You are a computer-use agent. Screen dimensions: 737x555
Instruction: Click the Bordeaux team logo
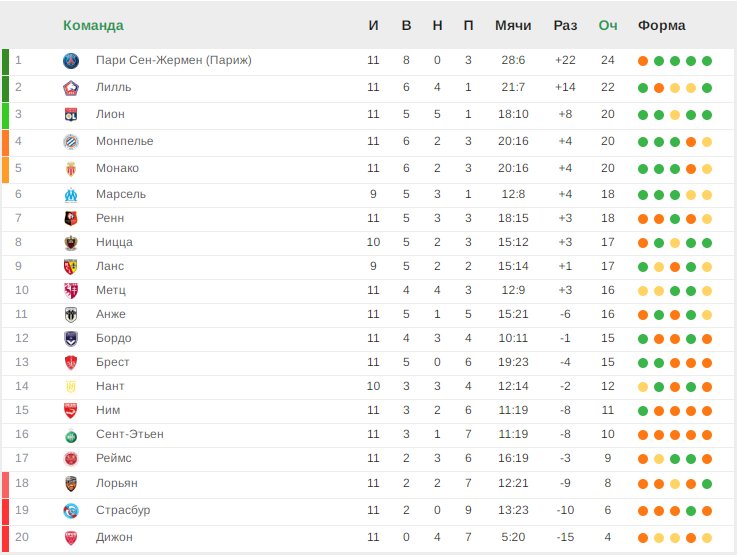tap(71, 338)
